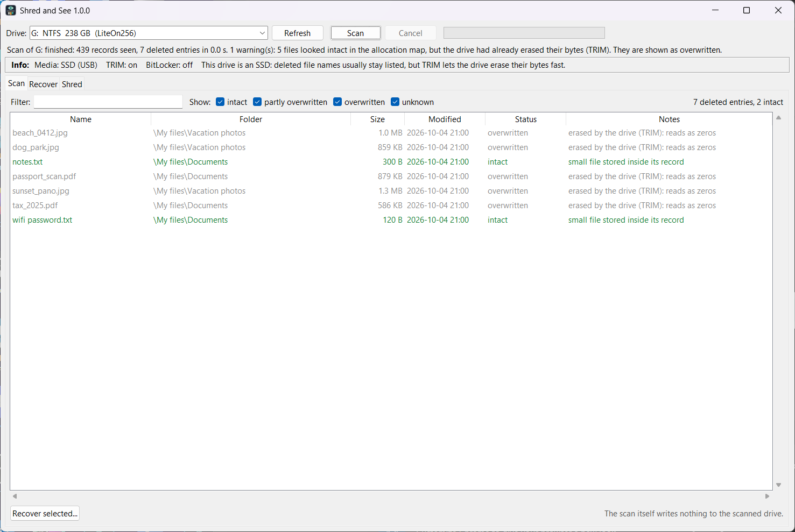The image size is (795, 532).
Task: Click the Notes column header
Action: click(x=669, y=119)
